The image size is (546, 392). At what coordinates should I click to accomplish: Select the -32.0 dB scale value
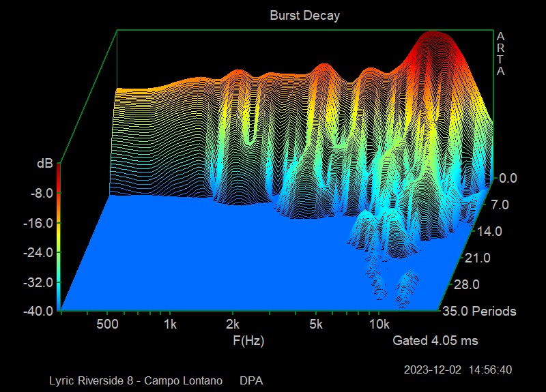click(38, 282)
